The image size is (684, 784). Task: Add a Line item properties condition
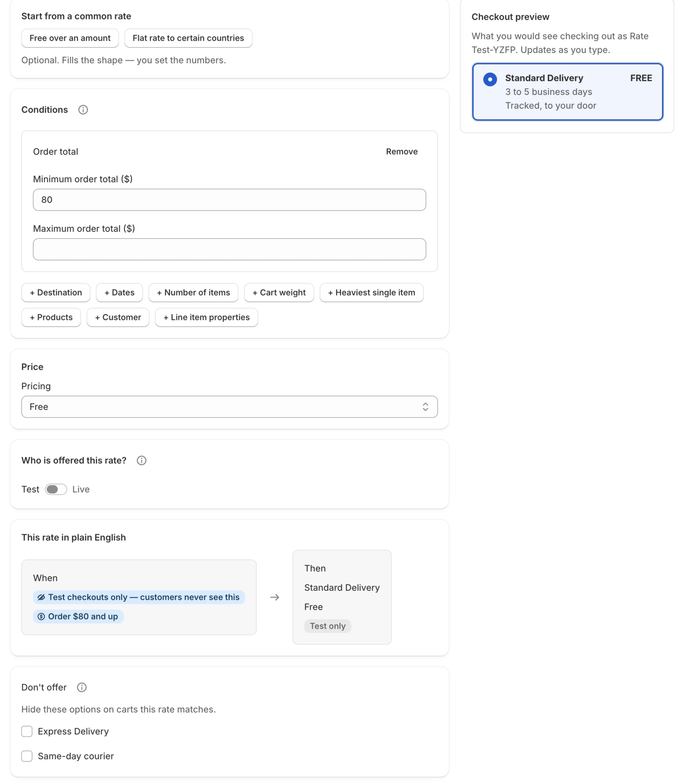[x=207, y=317]
